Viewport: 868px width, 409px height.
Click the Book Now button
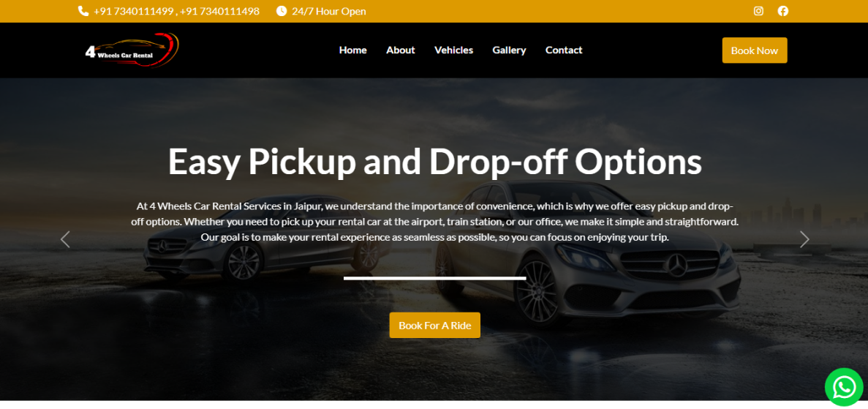pyautogui.click(x=755, y=50)
